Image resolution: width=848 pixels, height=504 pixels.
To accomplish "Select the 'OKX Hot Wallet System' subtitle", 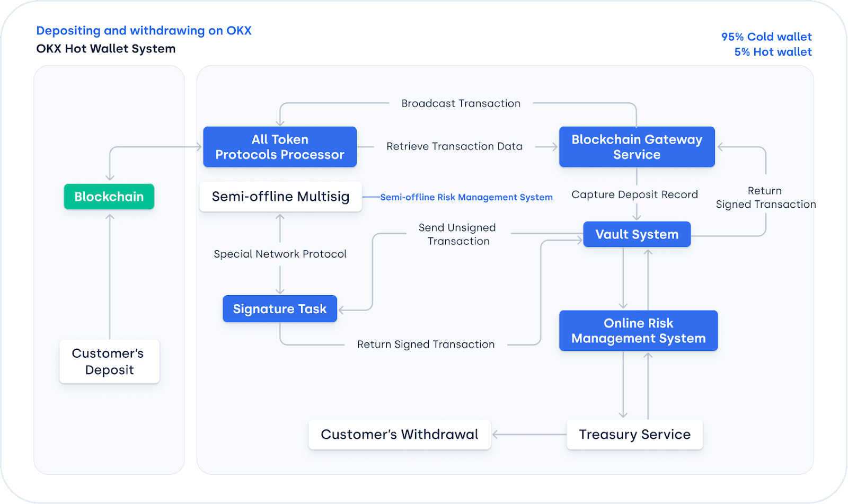I will 106,49.
